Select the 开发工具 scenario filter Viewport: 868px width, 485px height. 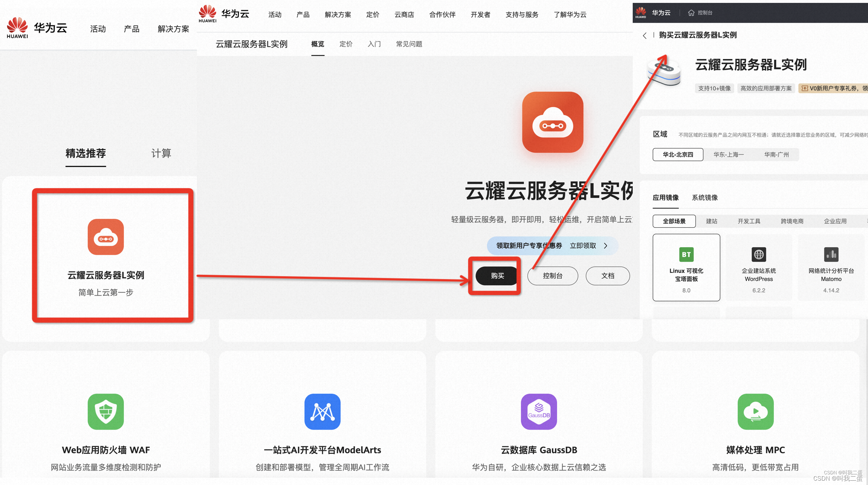click(749, 221)
